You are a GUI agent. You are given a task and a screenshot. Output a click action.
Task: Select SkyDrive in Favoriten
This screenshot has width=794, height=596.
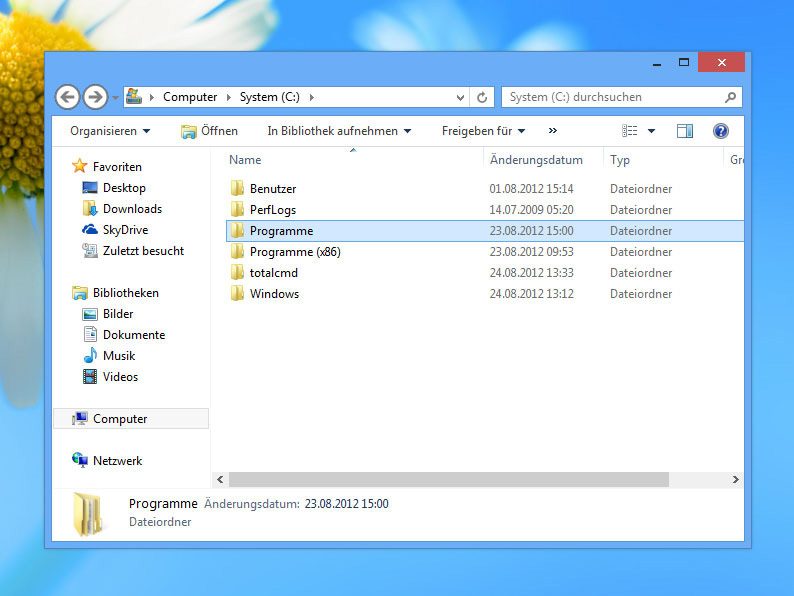[x=125, y=230]
